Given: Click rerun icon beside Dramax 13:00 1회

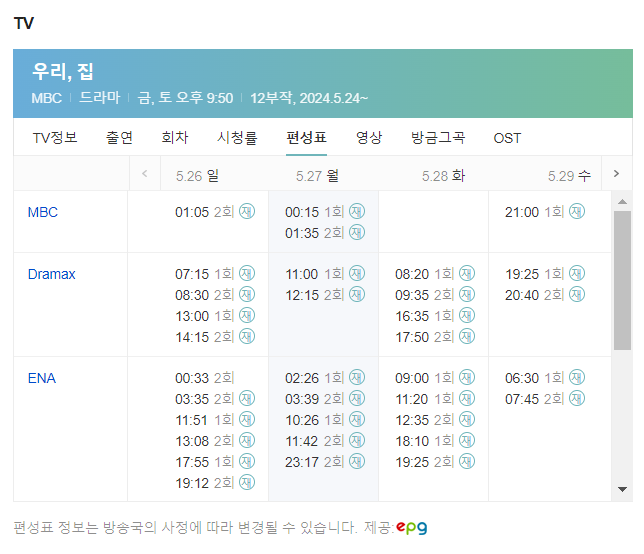Looking at the screenshot, I should 247,315.
